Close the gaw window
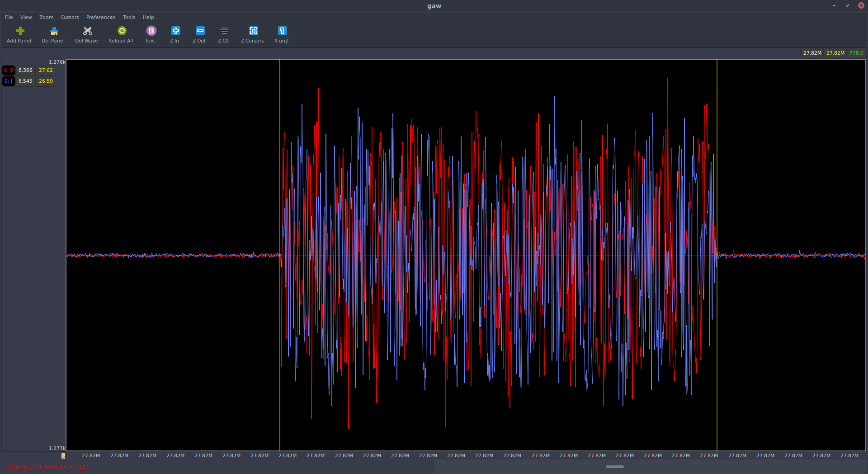Screen dimensions: 868x474 point(861,5)
